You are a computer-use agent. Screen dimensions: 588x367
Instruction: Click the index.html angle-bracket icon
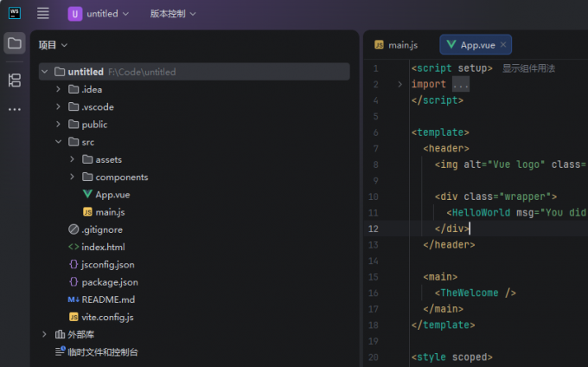[73, 247]
